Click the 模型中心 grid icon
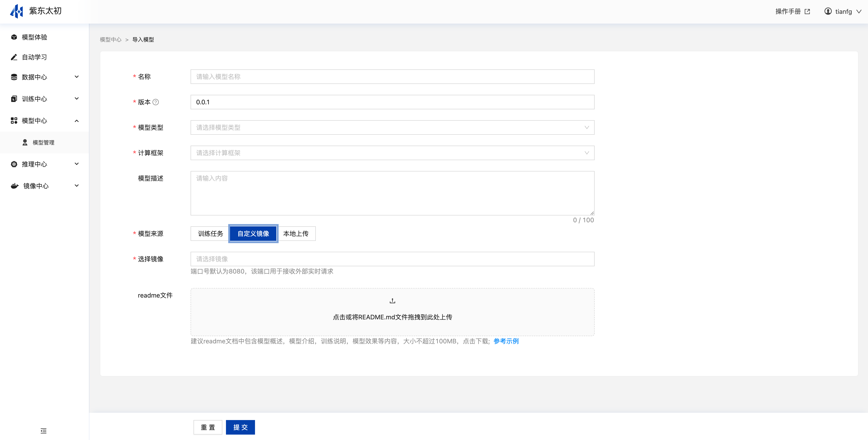 click(x=14, y=121)
